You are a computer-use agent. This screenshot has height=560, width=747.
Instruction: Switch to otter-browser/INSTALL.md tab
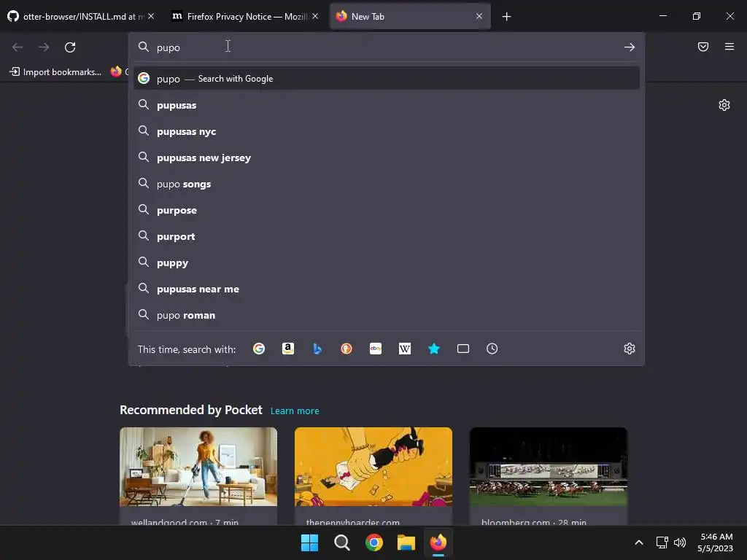[x=81, y=16]
